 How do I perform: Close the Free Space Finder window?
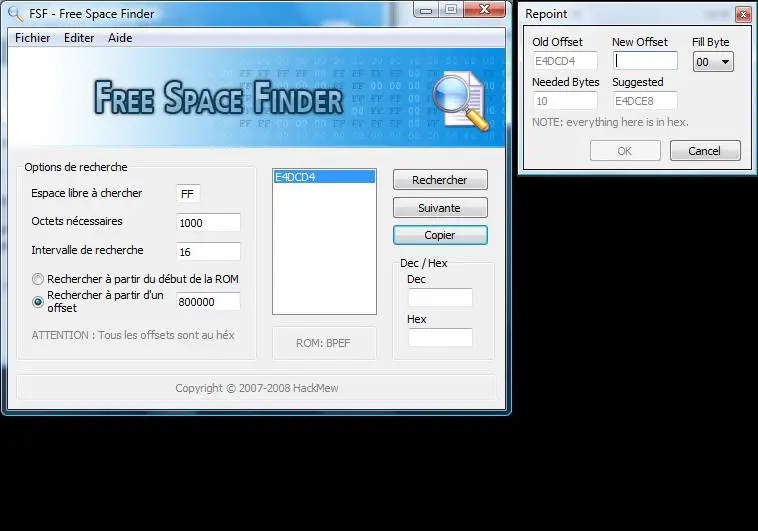(484, 10)
